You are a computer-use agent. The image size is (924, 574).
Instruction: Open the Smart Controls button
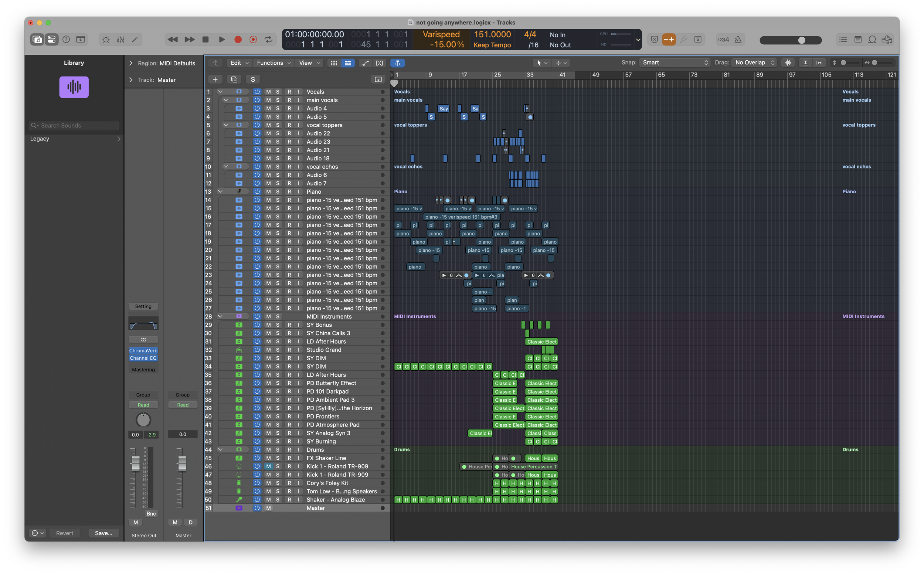pyautogui.click(x=106, y=40)
